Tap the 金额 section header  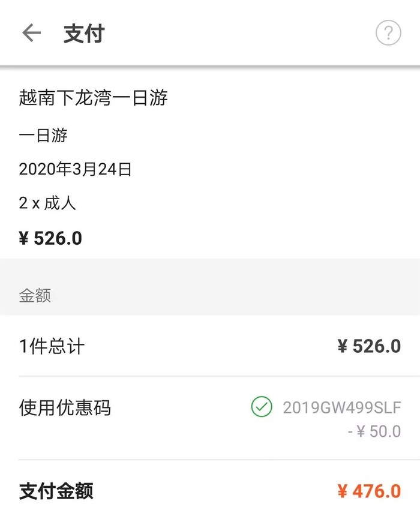tap(35, 295)
